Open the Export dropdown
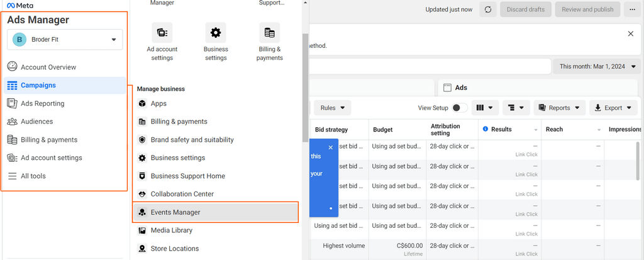Image resolution: width=644 pixels, height=260 pixels. [x=613, y=108]
